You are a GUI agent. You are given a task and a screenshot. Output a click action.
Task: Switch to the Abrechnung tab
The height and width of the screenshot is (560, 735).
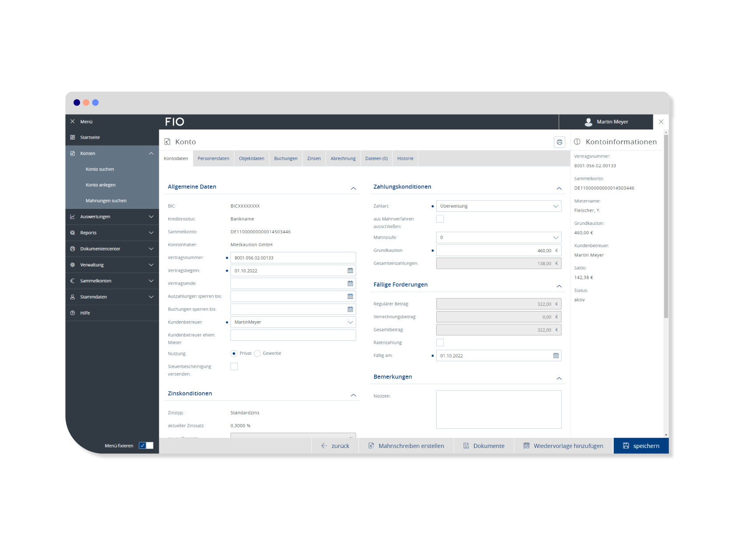[343, 158]
